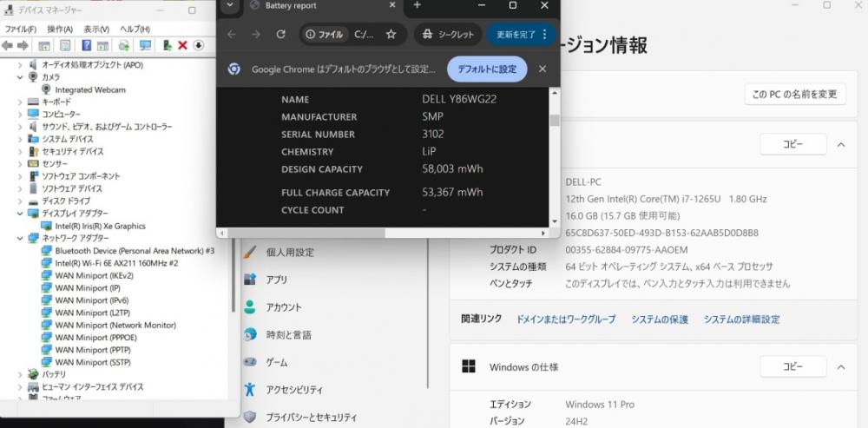Open 表示(V) menu in Device Manager

coord(96,29)
